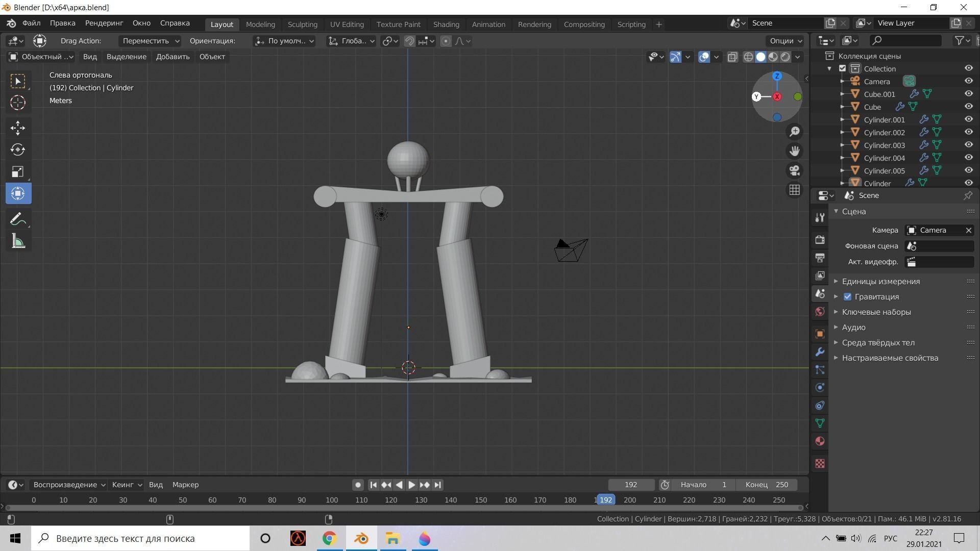
Task: Expand the Единицы измерения panel
Action: coord(880,282)
